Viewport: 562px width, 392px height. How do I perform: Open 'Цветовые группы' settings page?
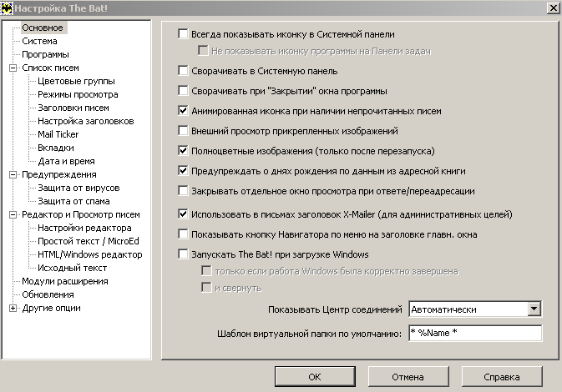pyautogui.click(x=76, y=81)
